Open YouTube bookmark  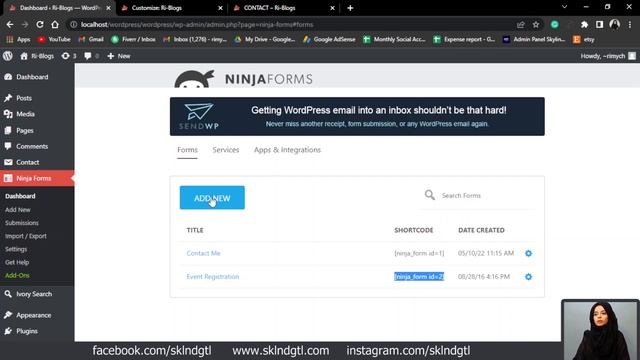click(54, 39)
